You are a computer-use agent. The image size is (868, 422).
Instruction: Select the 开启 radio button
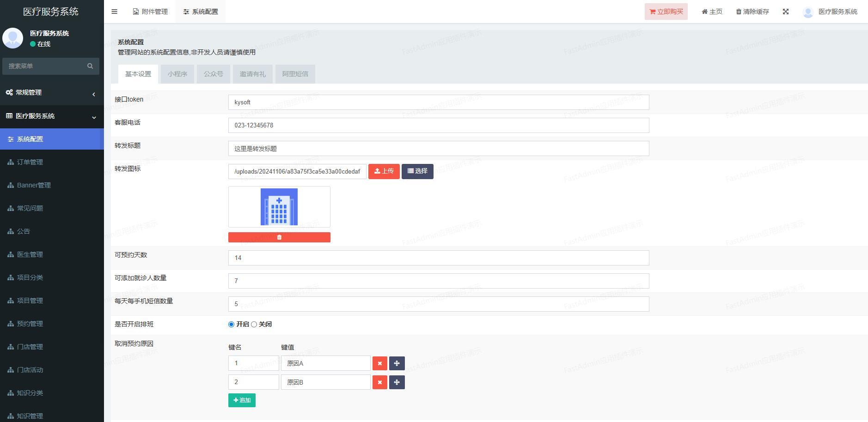232,325
